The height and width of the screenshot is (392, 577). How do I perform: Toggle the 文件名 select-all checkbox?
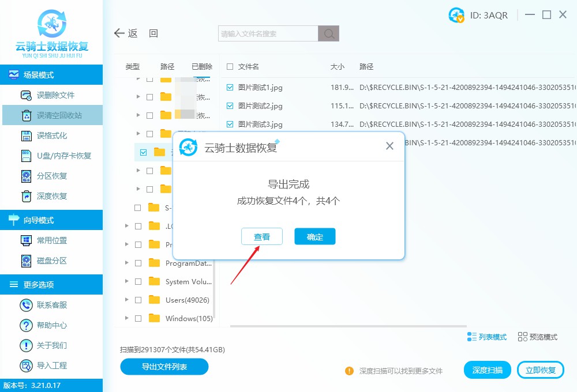pos(230,66)
